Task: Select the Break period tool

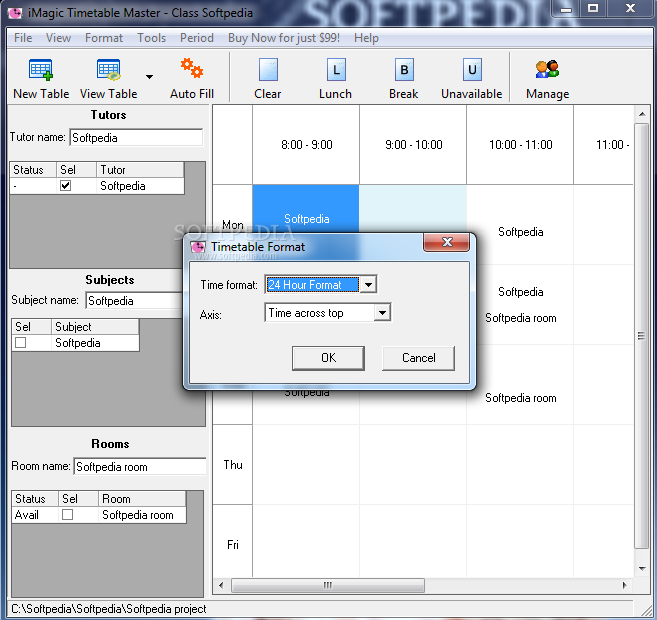Action: [x=404, y=70]
